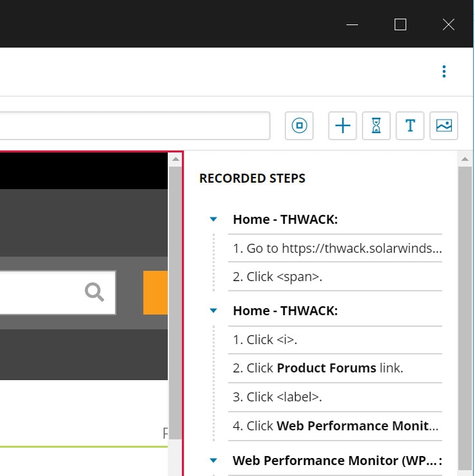This screenshot has height=476, width=475.
Task: Stop recording with the stop button
Action: click(299, 125)
